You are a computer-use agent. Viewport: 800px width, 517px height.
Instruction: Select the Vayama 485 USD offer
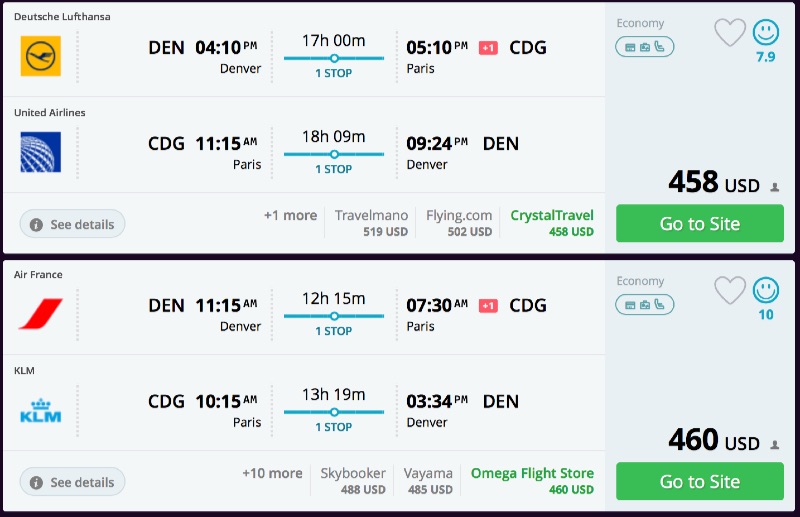(428, 481)
